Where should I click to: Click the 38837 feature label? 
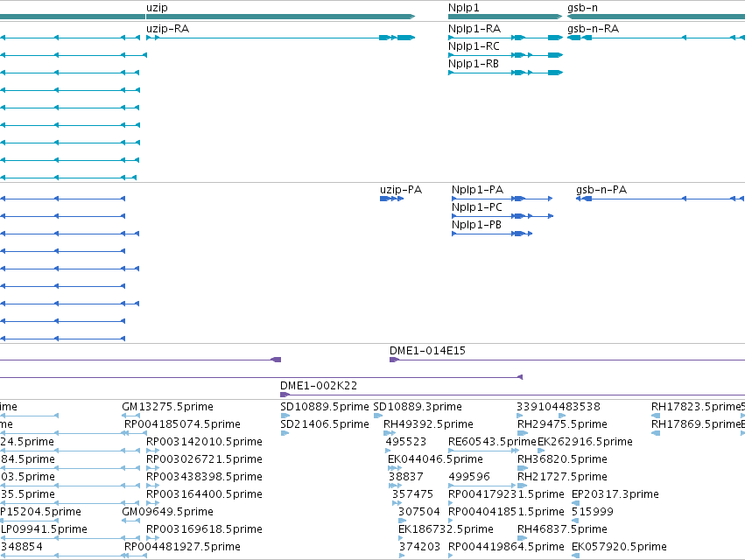[405, 476]
